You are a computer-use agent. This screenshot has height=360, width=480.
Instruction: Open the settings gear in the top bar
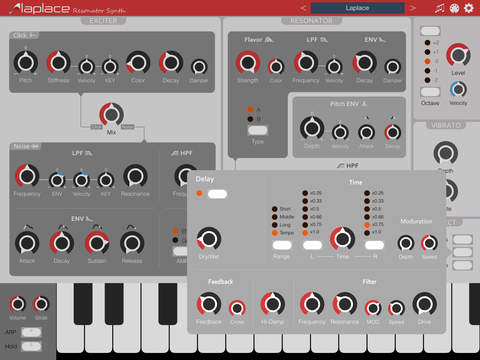469,8
